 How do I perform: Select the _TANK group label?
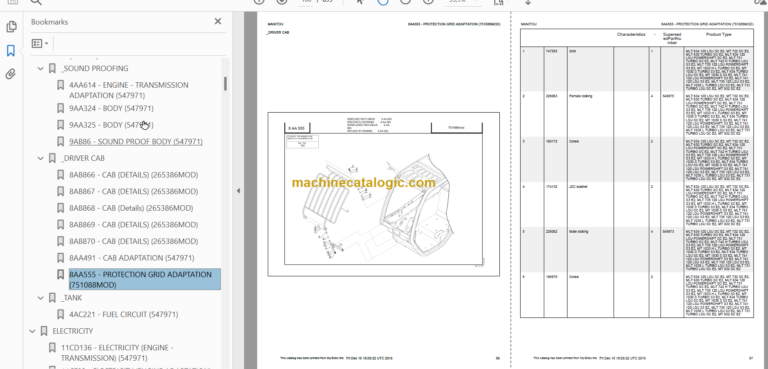[x=72, y=298]
